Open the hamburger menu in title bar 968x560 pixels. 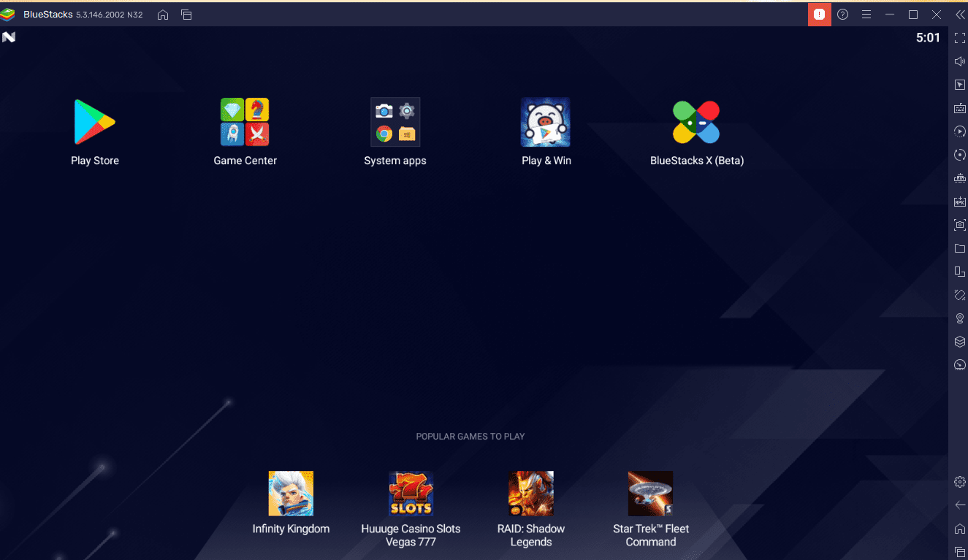pyautogui.click(x=866, y=15)
